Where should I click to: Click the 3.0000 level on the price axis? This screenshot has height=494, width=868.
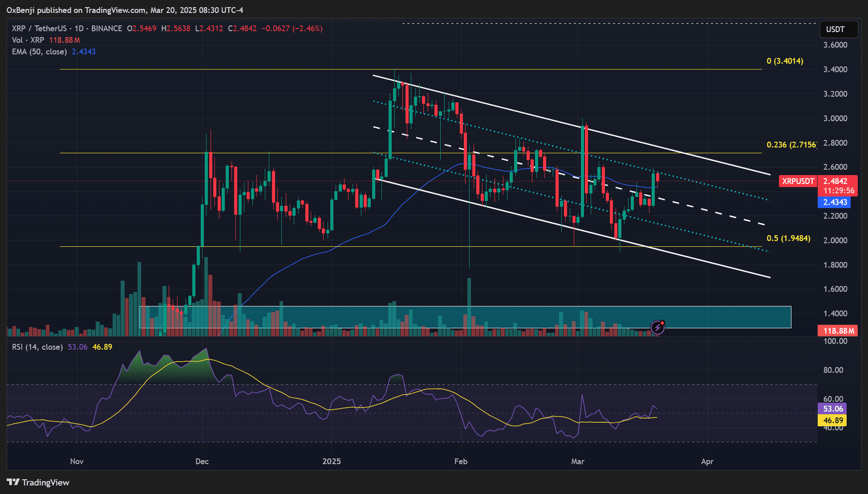[835, 118]
